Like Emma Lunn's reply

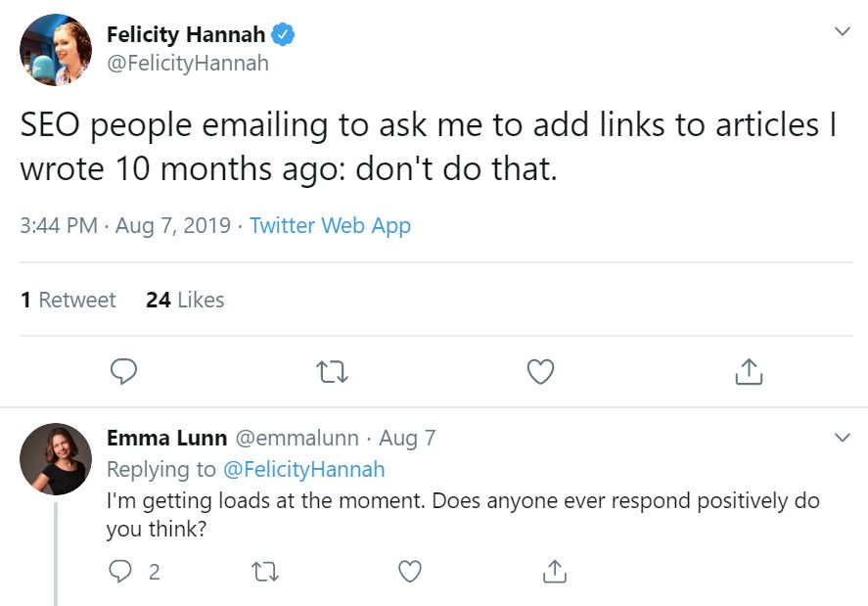[x=410, y=571]
